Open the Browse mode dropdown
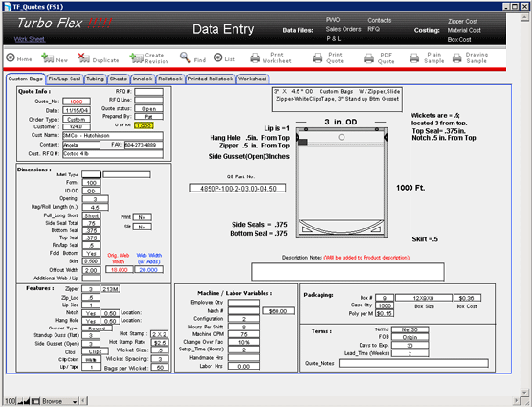This screenshot has height=407, width=532. [x=59, y=401]
